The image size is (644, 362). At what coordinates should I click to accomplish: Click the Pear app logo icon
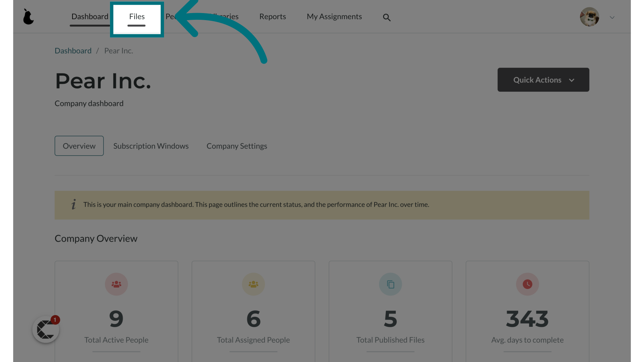(x=28, y=16)
